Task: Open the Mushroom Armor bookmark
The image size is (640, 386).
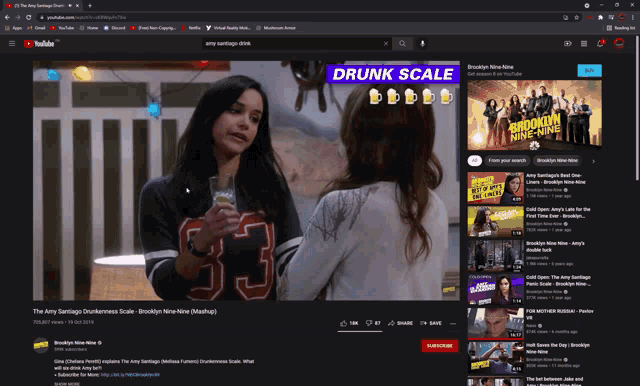Action: 276,28
